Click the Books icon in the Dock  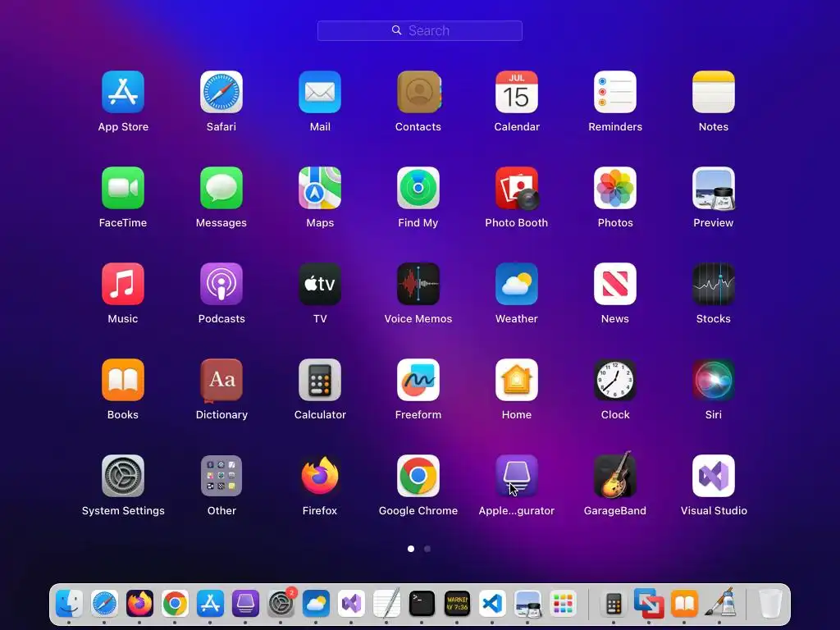click(x=684, y=604)
